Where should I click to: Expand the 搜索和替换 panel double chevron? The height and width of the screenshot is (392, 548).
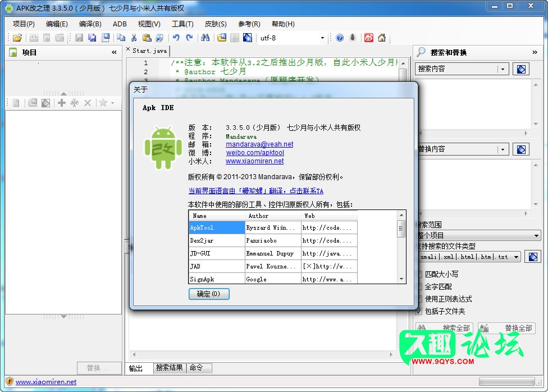pyautogui.click(x=535, y=52)
